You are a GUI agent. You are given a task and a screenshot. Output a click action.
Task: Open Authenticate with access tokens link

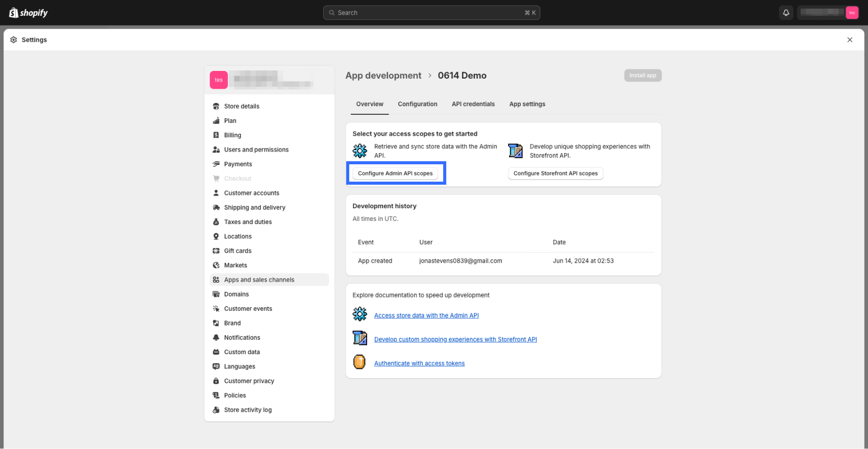coord(419,363)
